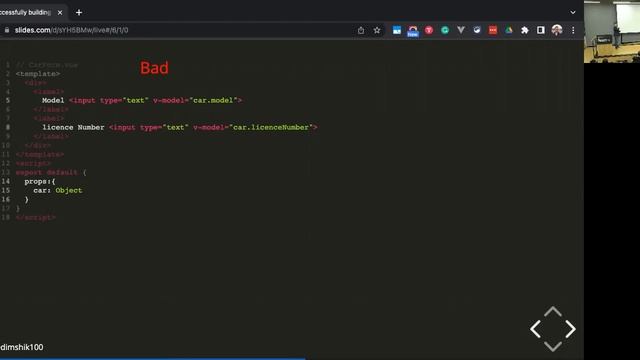The image size is (640, 360).
Task: Open the blue window-shaped extension icon
Action: pyautogui.click(x=397, y=30)
